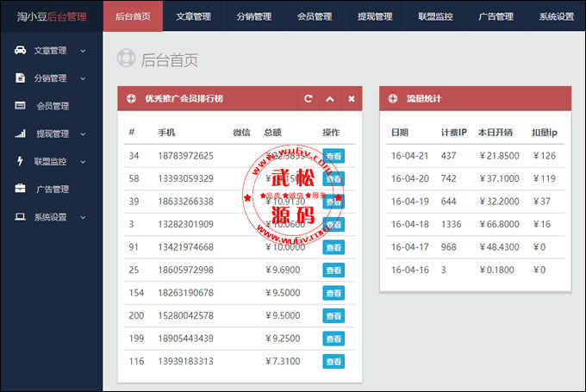Click 查看 for member 18905443439
This screenshot has width=586, height=392.
(x=334, y=339)
